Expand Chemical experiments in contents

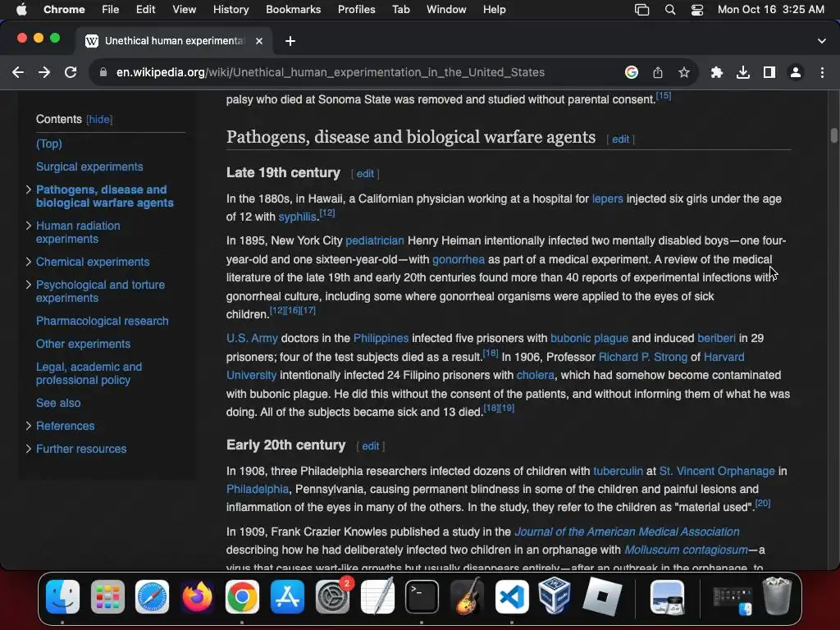(x=29, y=262)
